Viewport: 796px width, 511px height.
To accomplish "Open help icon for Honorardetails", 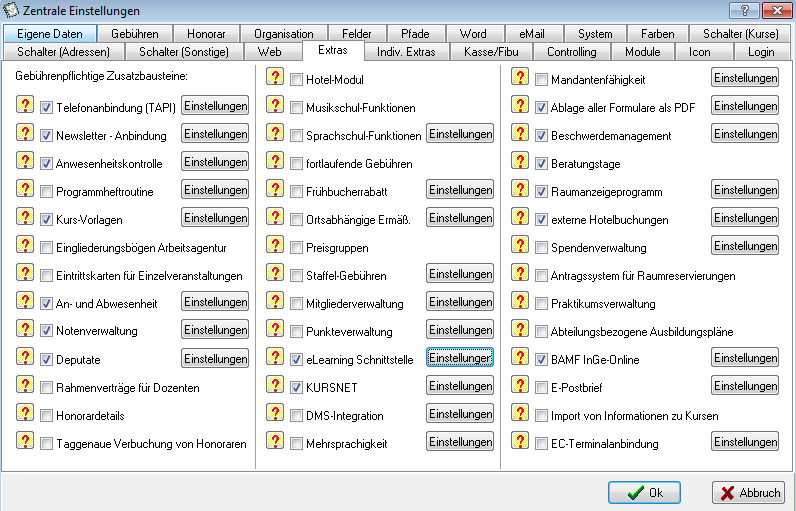I will click(25, 413).
